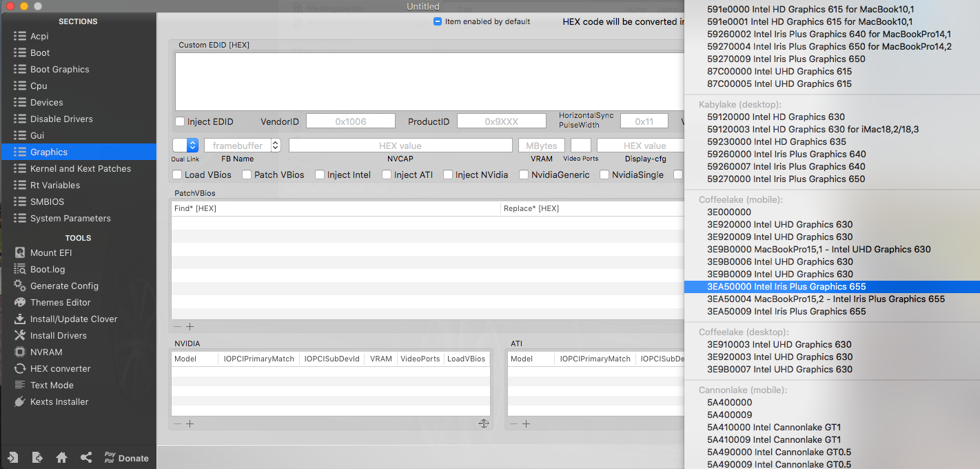Remove a row from the NVIDIA table
980x469 pixels.
pyautogui.click(x=178, y=423)
